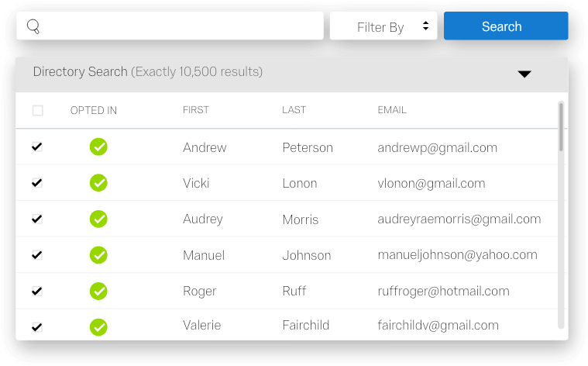The width and height of the screenshot is (588, 366).
Task: Click the blue Search button
Action: [x=506, y=26]
